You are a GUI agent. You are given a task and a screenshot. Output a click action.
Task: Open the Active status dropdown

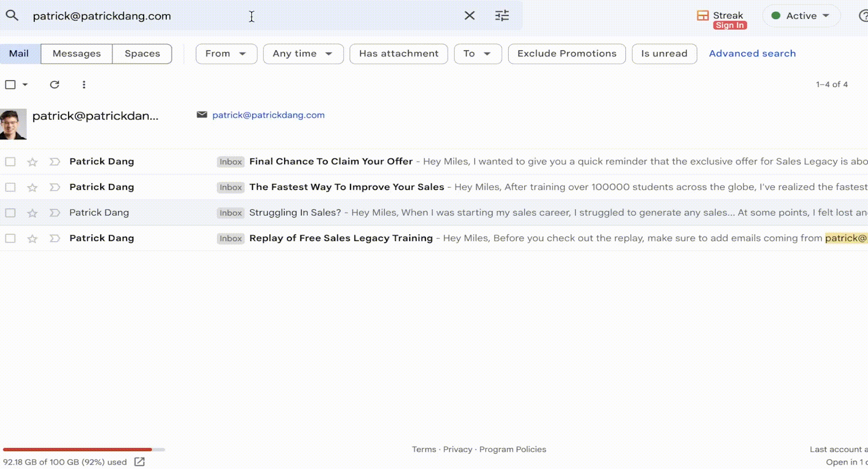(x=801, y=16)
